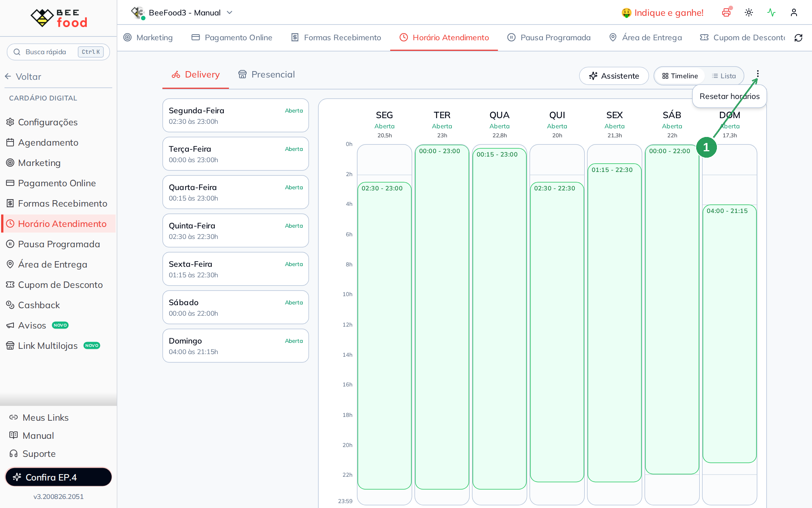This screenshot has height=508, width=812.
Task: Open the Quinta-Feira schedule card
Action: [236, 231]
